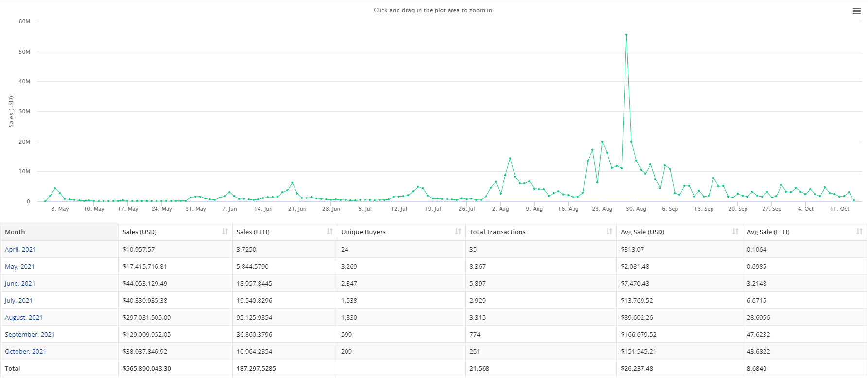Screen dimensions: 868x378
Task: Click the 3. May x-axis label
Action: tap(60, 209)
